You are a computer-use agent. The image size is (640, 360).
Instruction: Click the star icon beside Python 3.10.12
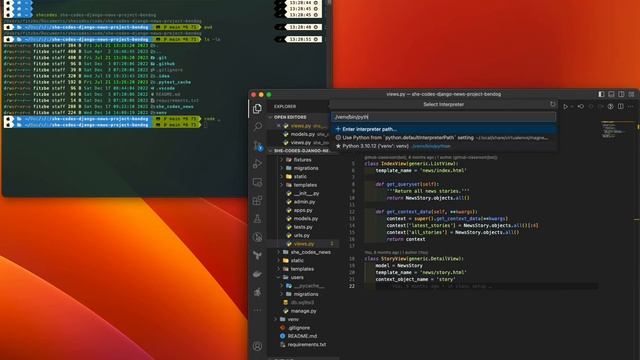[338, 146]
